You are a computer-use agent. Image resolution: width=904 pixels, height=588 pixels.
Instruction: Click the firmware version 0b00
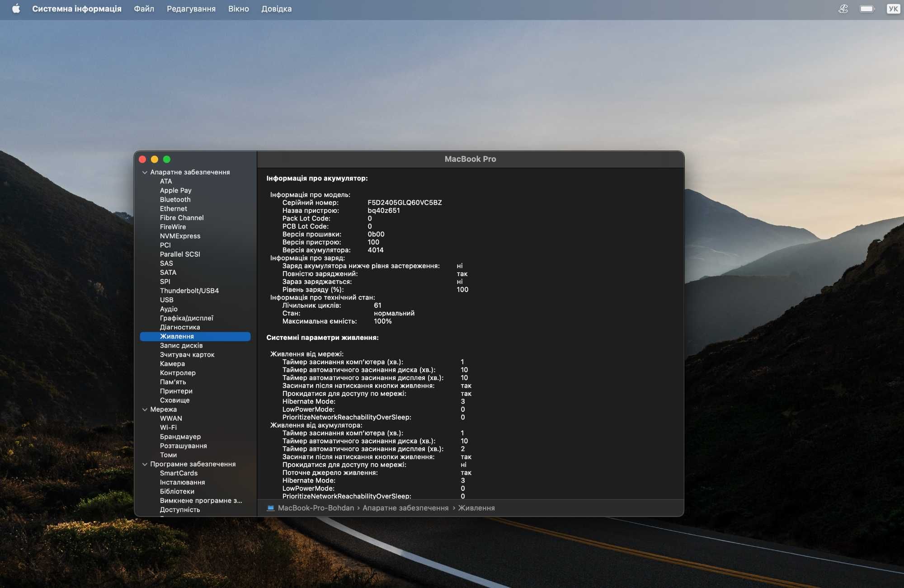(x=376, y=234)
